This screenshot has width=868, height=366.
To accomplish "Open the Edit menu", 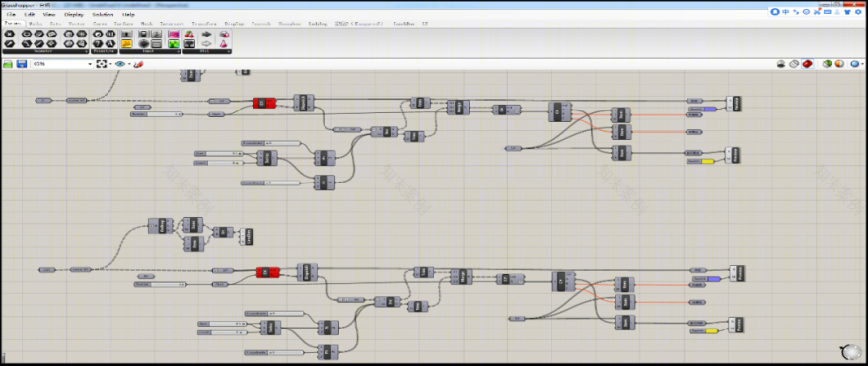I will coord(30,14).
